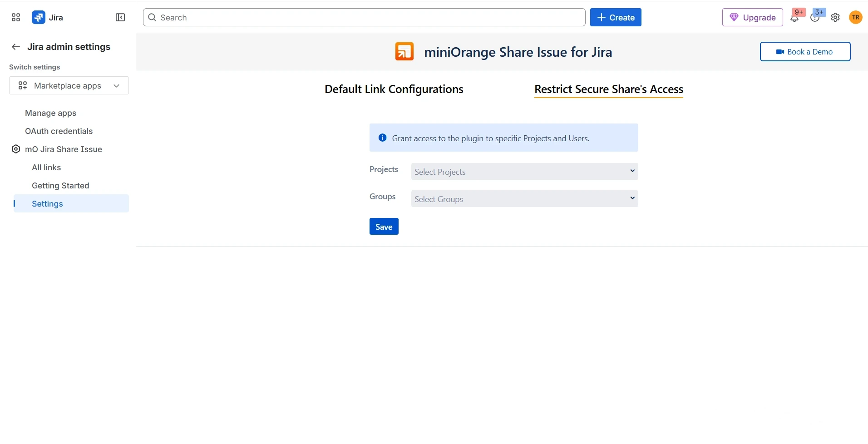This screenshot has height=444, width=868.
Task: Click the mO Jira Share Issue hexagon icon
Action: (16, 149)
